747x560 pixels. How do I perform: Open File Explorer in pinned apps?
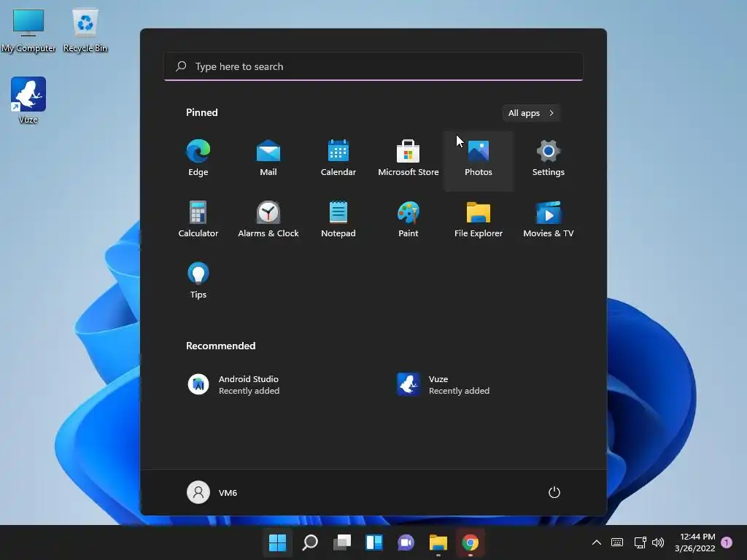pyautogui.click(x=479, y=220)
